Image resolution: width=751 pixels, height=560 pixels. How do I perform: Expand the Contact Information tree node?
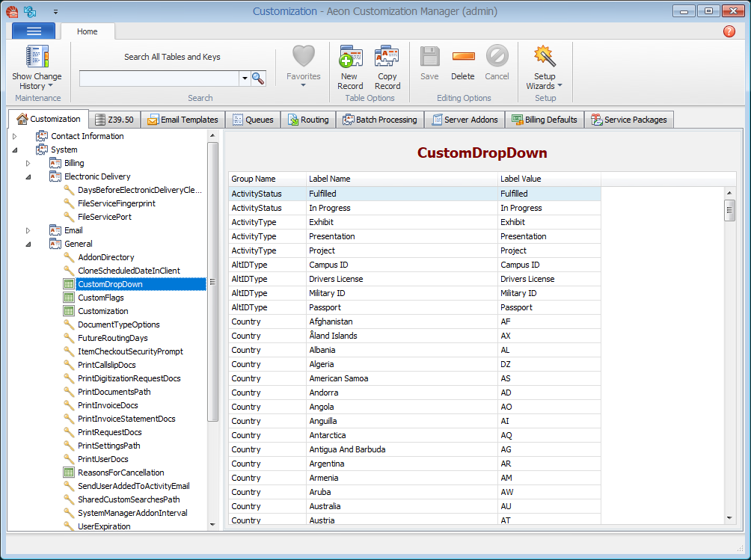tap(15, 137)
